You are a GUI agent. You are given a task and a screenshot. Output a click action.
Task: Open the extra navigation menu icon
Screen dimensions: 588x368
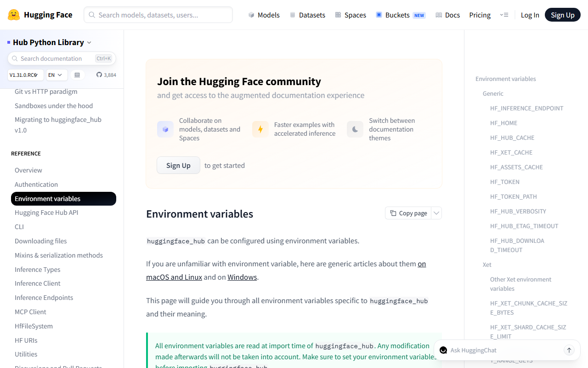pos(504,15)
